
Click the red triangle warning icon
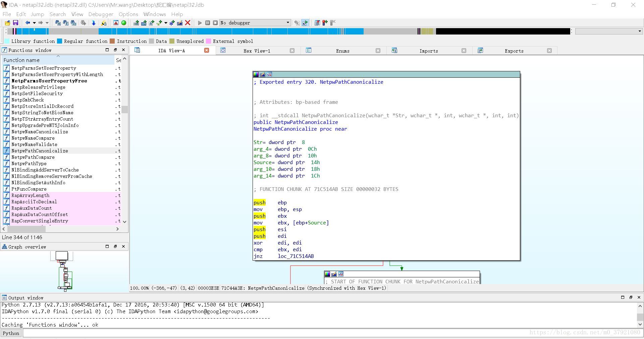pos(116,23)
